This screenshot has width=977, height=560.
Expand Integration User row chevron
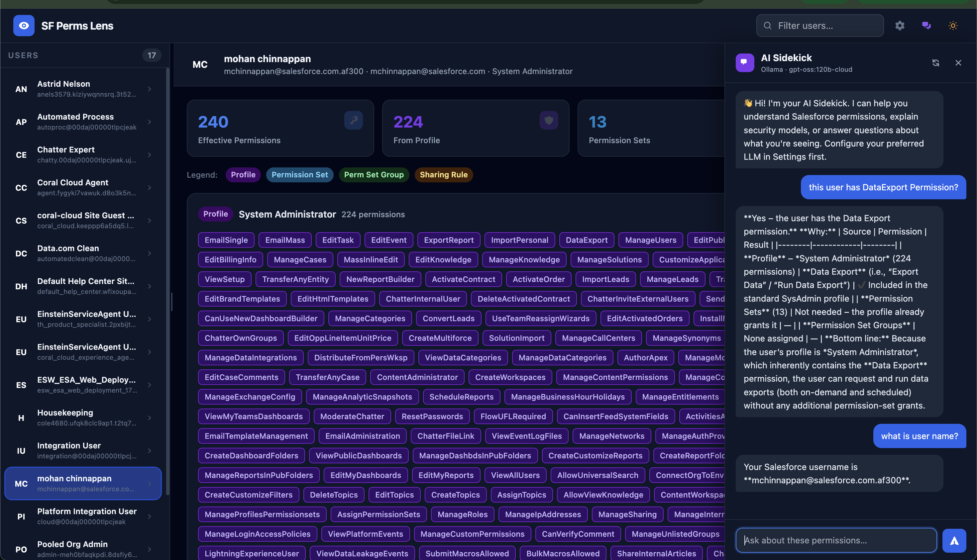(149, 451)
